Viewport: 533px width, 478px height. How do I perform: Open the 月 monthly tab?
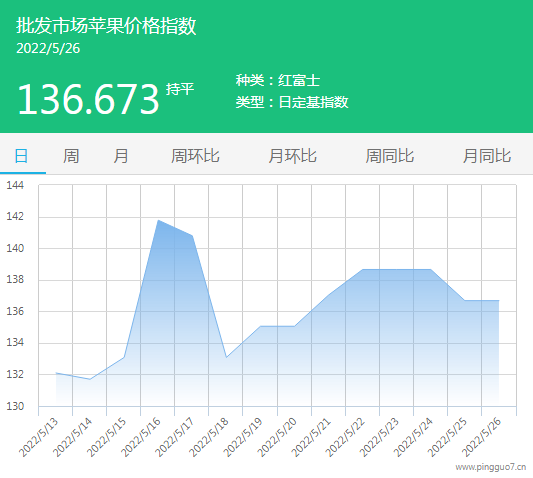click(121, 156)
